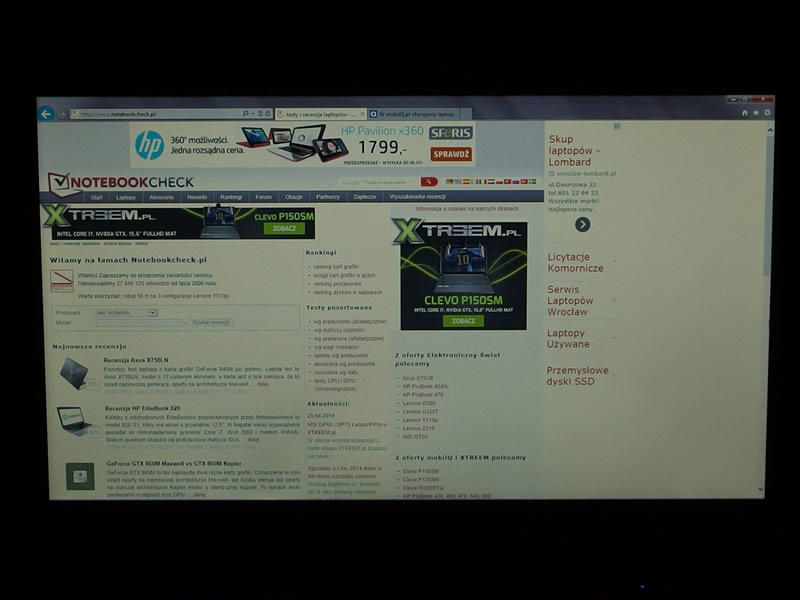Click the browser forward arrow

coord(62,114)
